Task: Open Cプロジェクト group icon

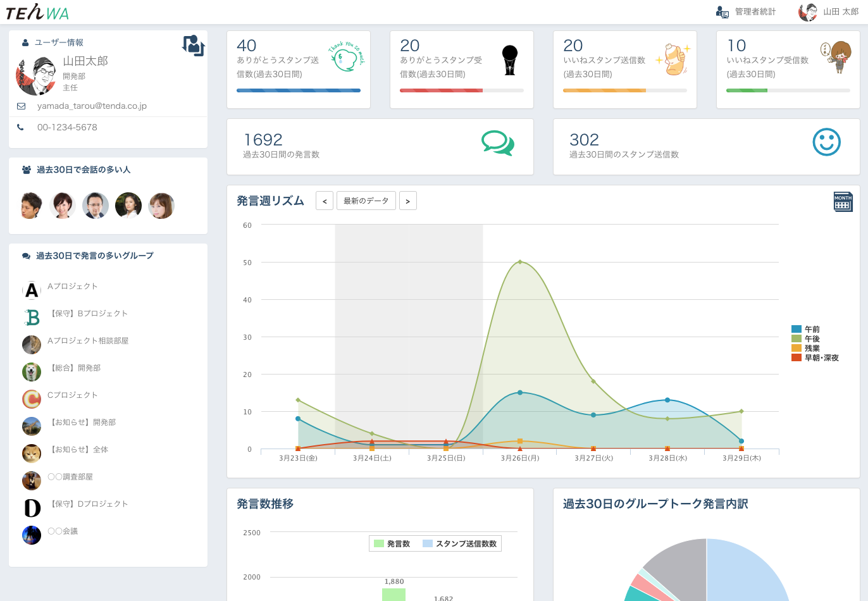Action: click(32, 399)
